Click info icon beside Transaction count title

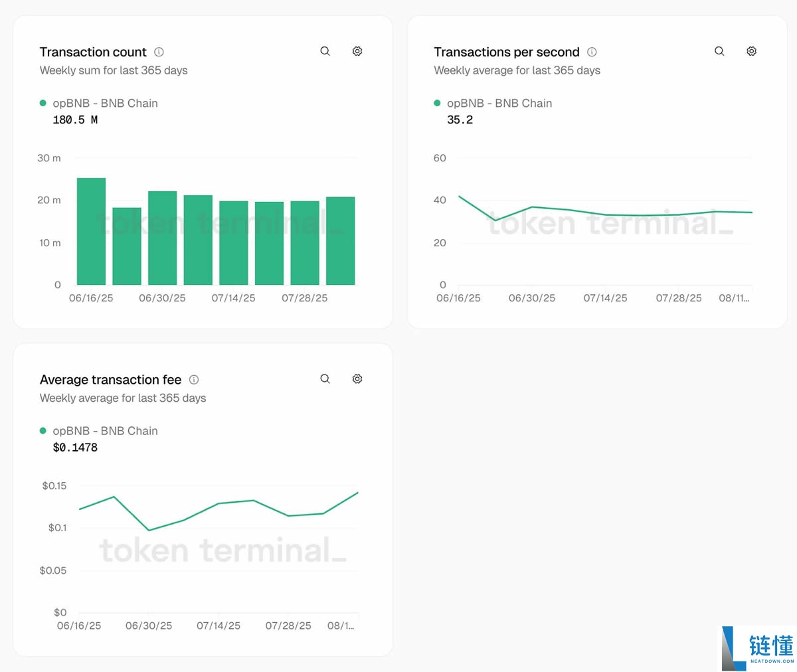coord(159,52)
